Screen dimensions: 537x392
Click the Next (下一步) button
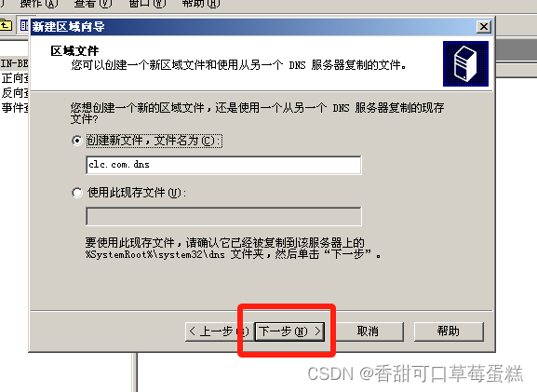click(x=289, y=331)
